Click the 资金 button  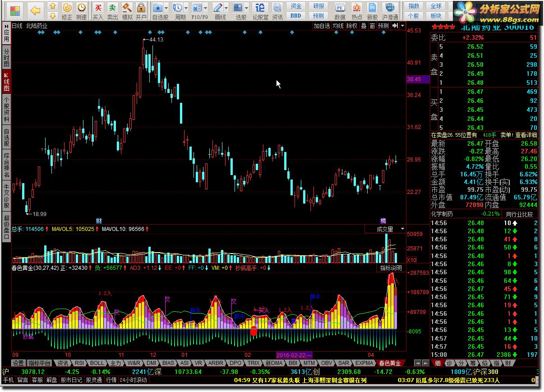(296, 6)
